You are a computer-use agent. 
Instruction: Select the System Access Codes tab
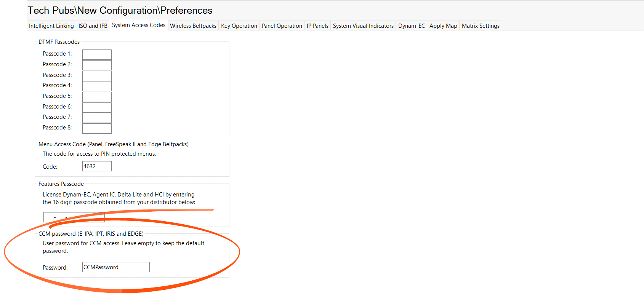point(139,25)
